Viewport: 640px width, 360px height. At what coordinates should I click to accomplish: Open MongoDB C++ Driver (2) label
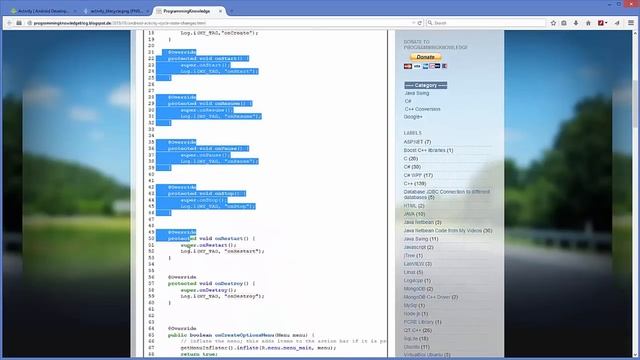[431, 297]
